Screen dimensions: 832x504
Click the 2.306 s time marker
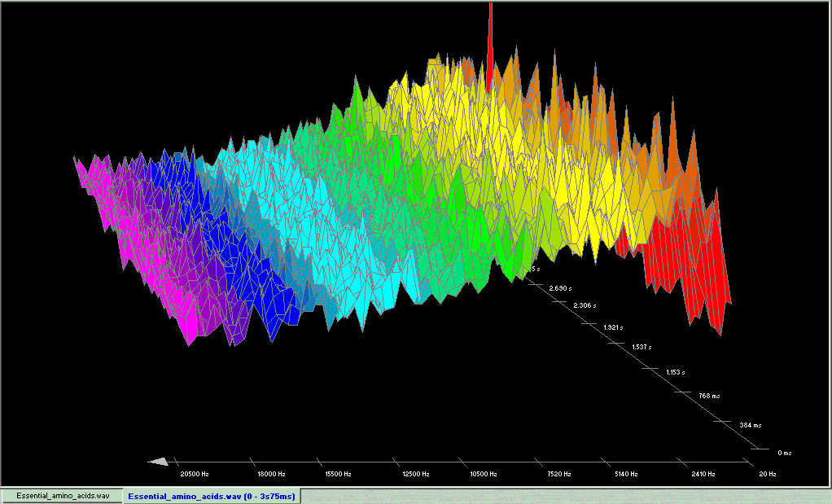tap(583, 305)
